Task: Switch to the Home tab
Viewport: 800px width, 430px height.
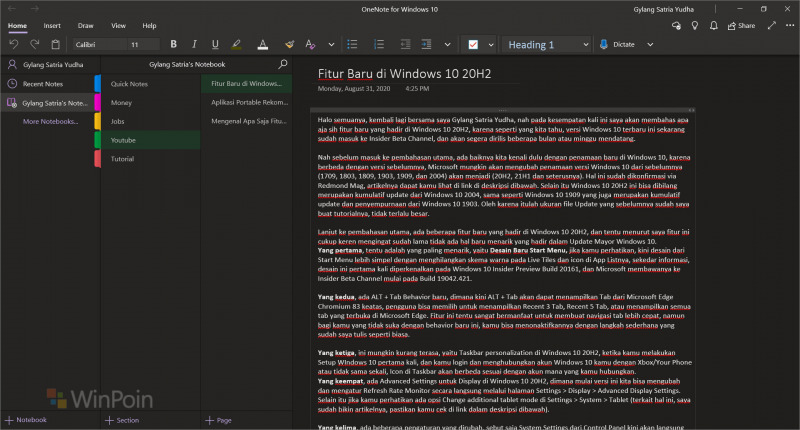Action: [x=17, y=26]
